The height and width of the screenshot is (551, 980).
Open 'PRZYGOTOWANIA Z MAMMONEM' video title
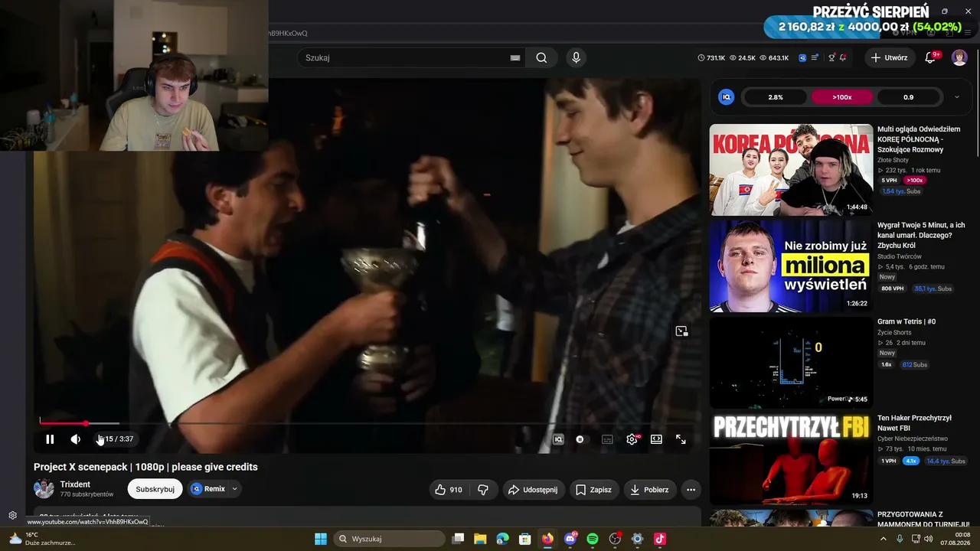click(923, 520)
